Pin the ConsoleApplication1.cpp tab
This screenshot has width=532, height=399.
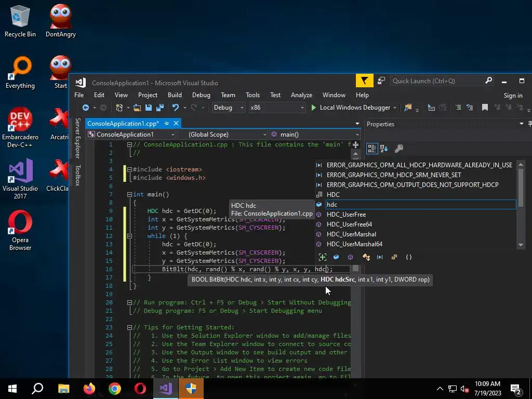point(166,124)
